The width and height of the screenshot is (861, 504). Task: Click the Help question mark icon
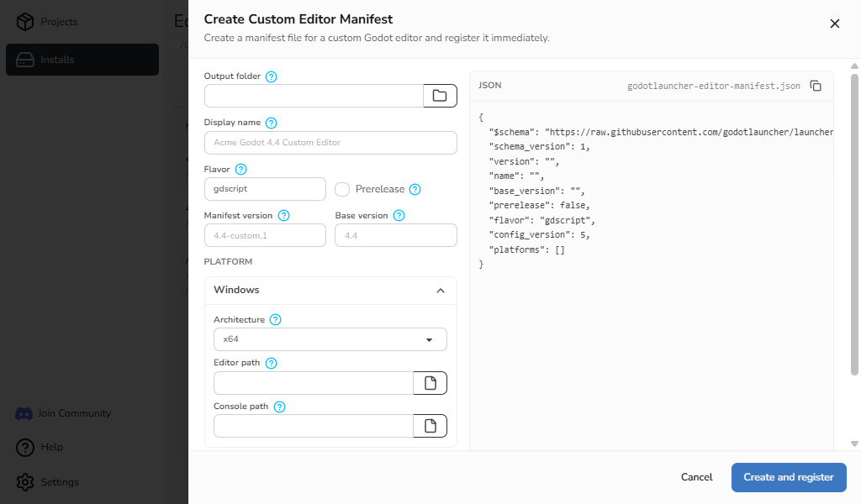pos(25,448)
